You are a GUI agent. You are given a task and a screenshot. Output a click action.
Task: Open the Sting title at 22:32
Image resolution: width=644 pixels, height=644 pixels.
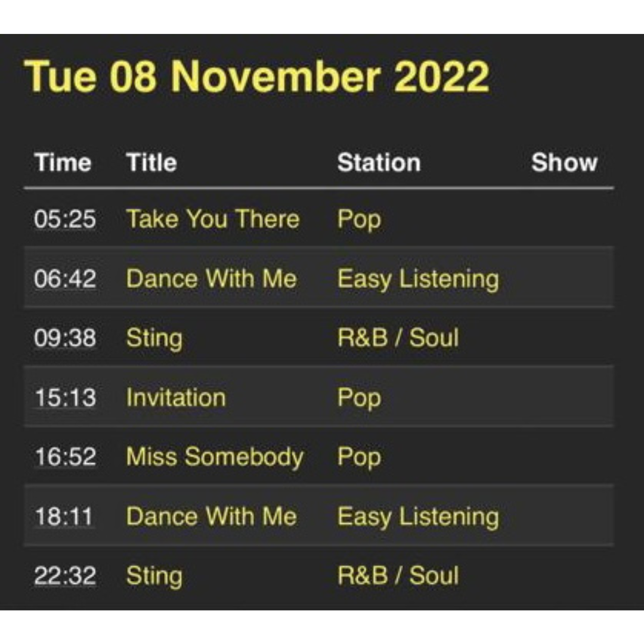[154, 576]
